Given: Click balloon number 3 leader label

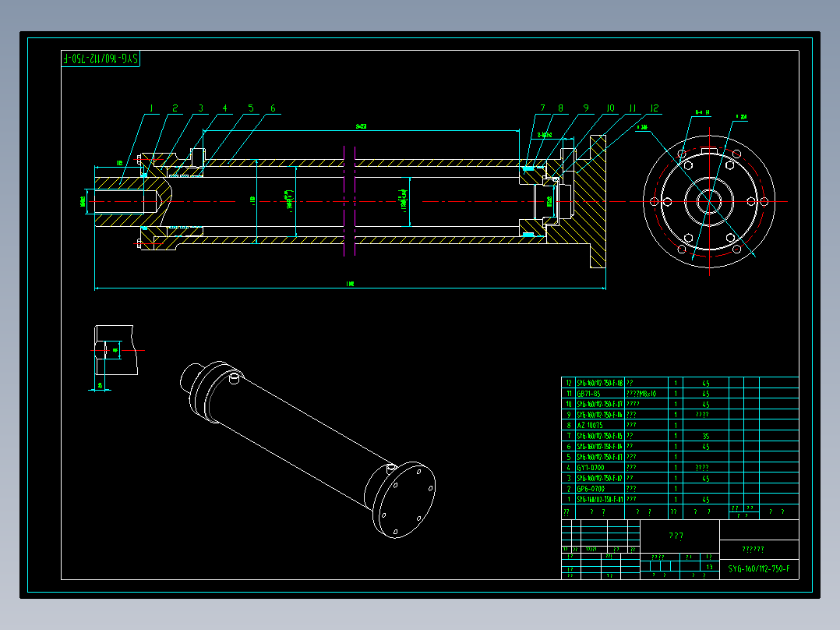Looking at the screenshot, I should coord(201,108).
